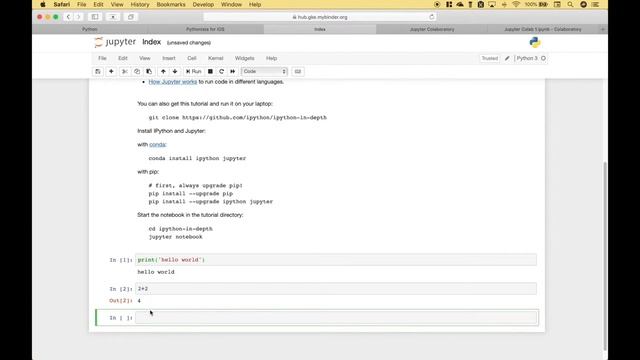
Task: Select the 2+2 code cell
Action: pos(336,289)
